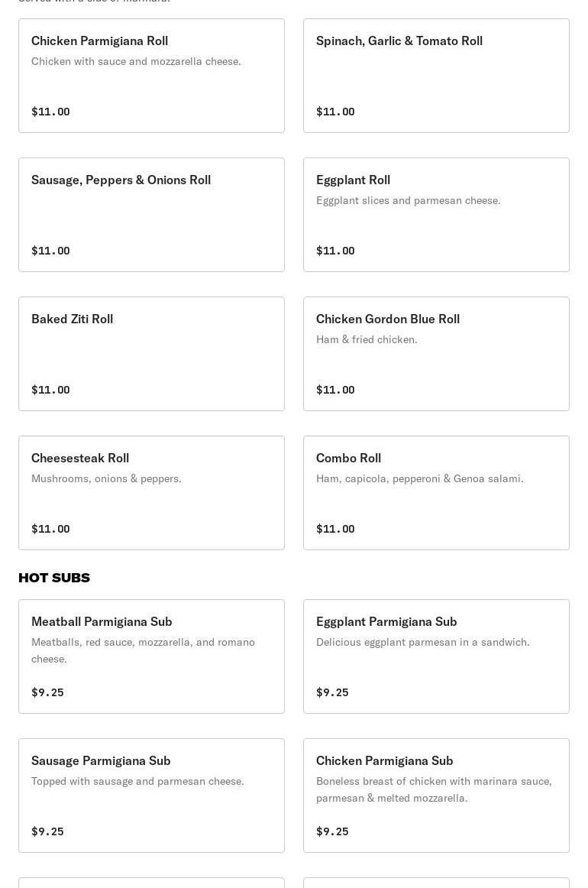Select the Spinach, Garlic & Tomato Roll
Screen dimensions: 588x888
[x=436, y=76]
